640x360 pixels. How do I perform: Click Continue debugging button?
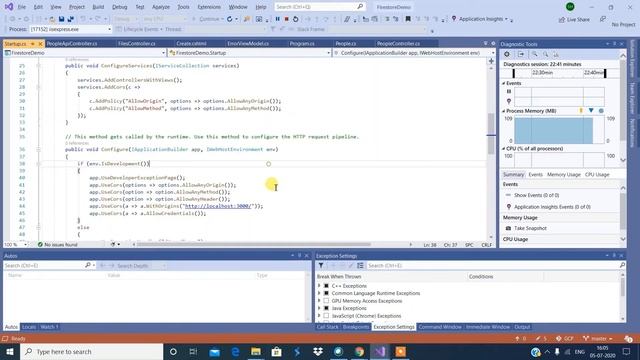pos(208,19)
